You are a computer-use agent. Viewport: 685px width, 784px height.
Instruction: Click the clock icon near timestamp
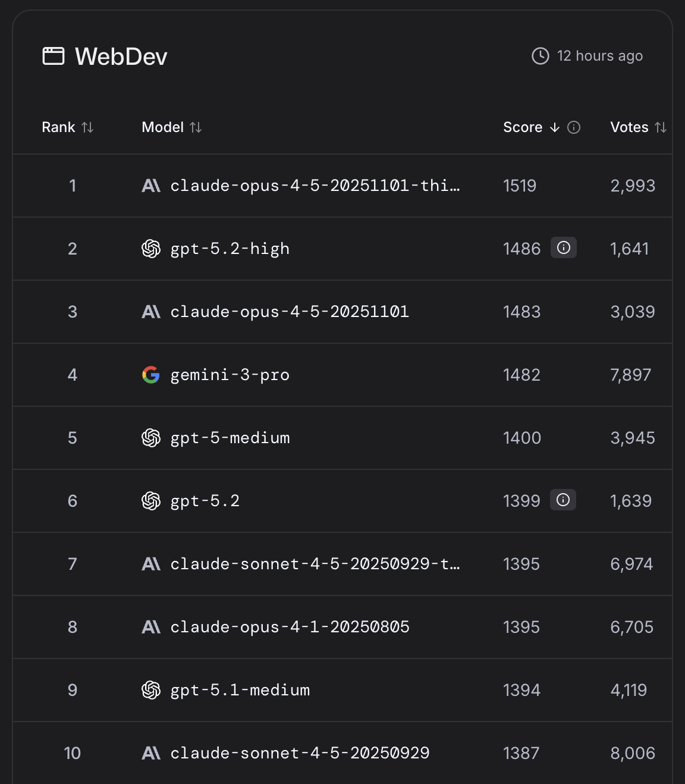click(x=540, y=56)
